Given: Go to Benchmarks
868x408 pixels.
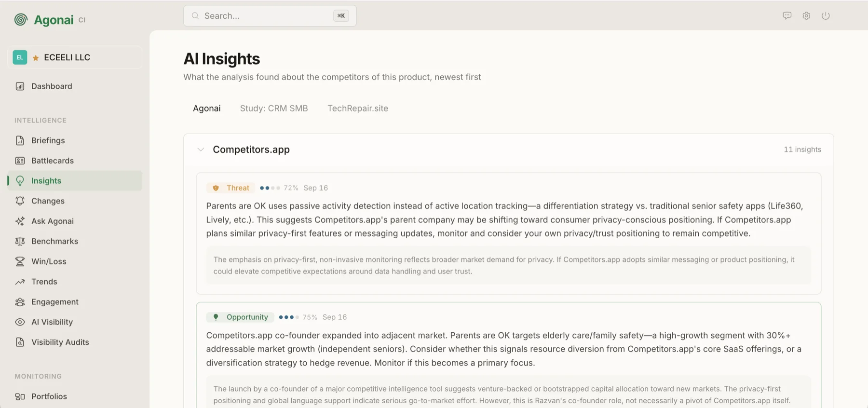Looking at the screenshot, I should (75, 241).
